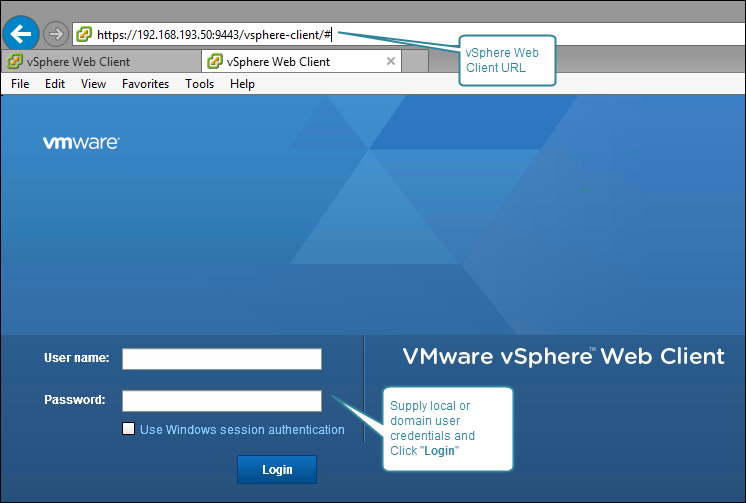The height and width of the screenshot is (503, 746).
Task: Select the second vSphere Web Client tab
Action: click(302, 61)
